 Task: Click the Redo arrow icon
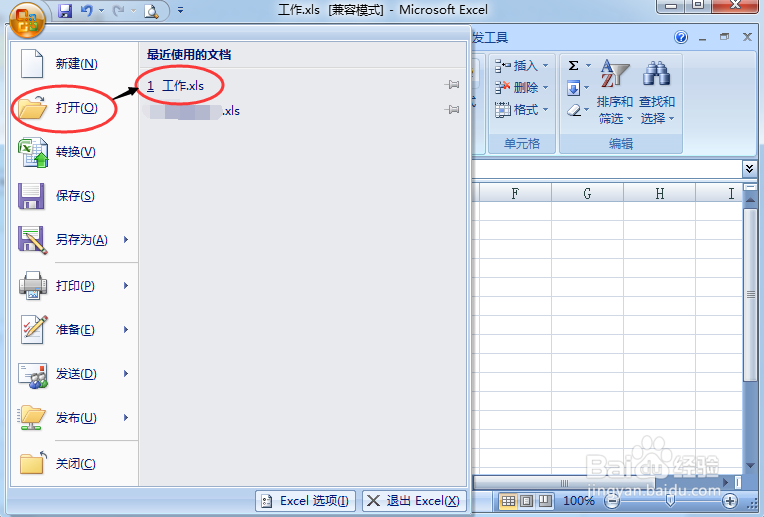coord(118,10)
